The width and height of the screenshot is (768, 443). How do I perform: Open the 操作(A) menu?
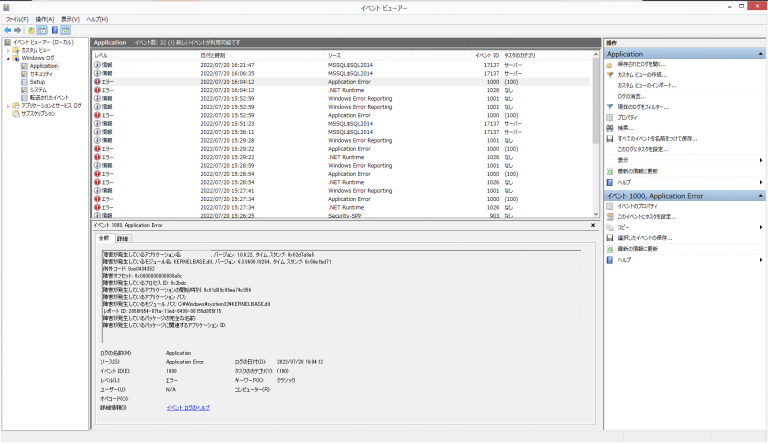[x=44, y=19]
